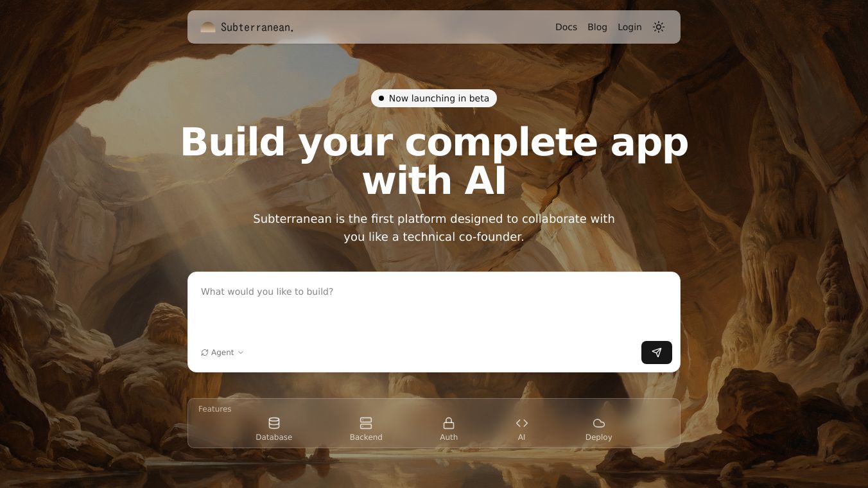Screen dimensions: 868x488
Task: Click the Database label text
Action: pos(274,437)
